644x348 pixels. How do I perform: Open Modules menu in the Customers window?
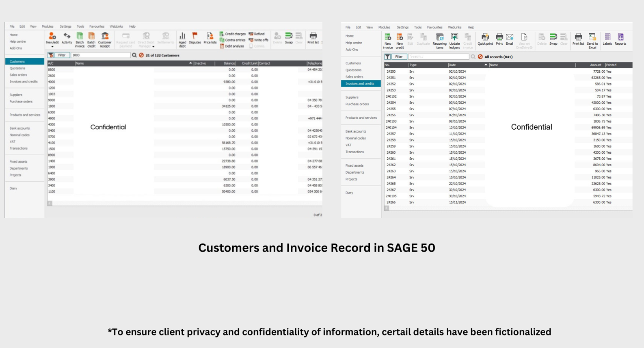click(48, 26)
